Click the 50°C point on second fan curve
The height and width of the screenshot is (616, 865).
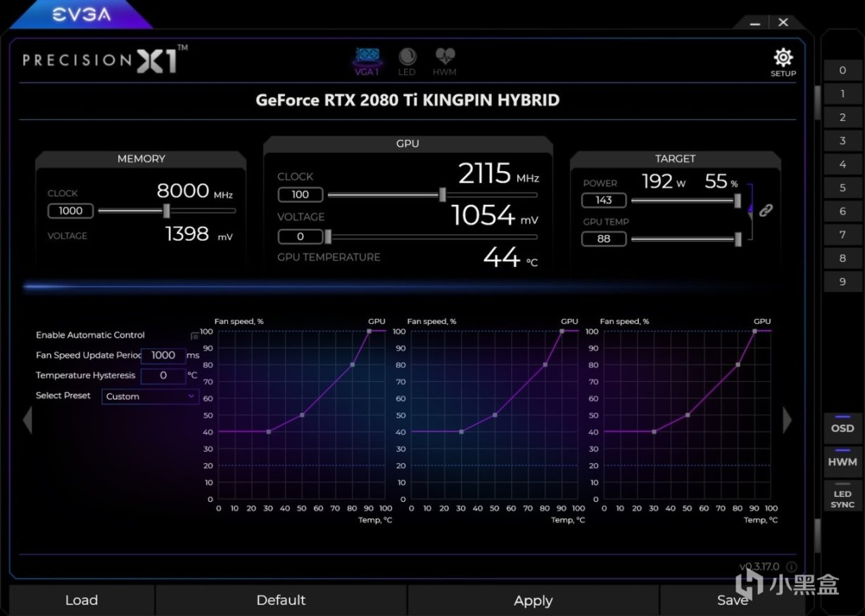[495, 415]
